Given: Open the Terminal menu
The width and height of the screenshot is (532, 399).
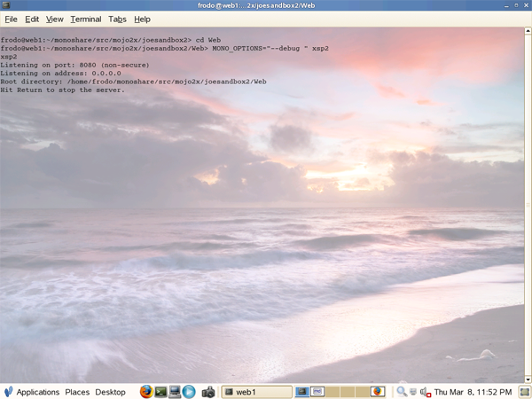Looking at the screenshot, I should [85, 20].
